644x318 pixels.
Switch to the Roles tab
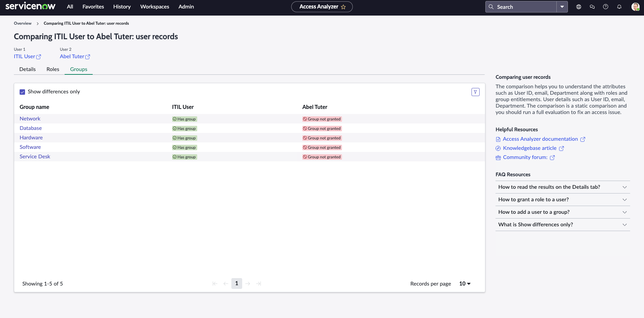point(53,69)
